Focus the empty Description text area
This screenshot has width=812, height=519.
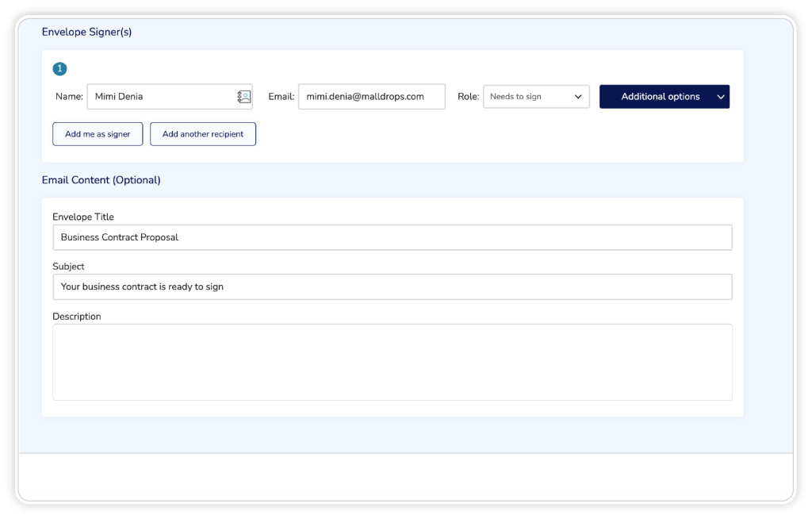[392, 362]
